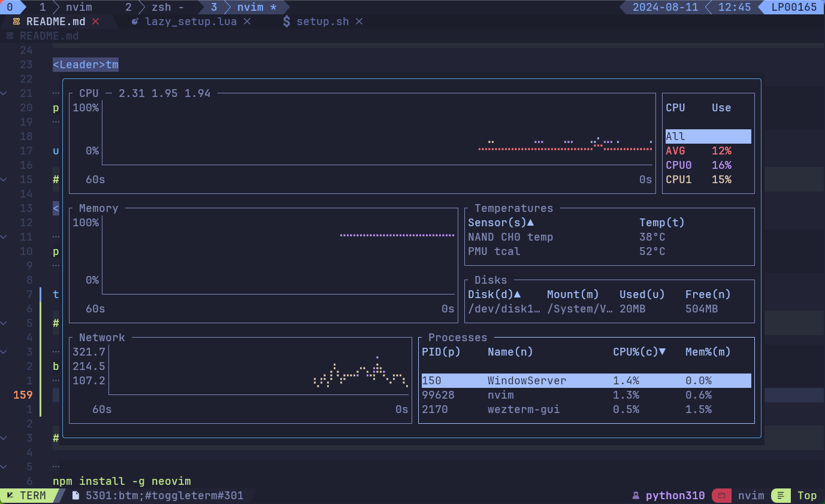This screenshot has width=825, height=504.
Task: Sort processes by CPU%(c) column
Action: (x=639, y=352)
